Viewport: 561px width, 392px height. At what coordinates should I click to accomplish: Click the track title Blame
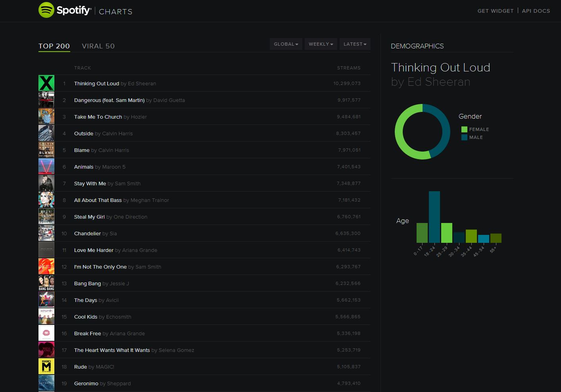pos(82,150)
